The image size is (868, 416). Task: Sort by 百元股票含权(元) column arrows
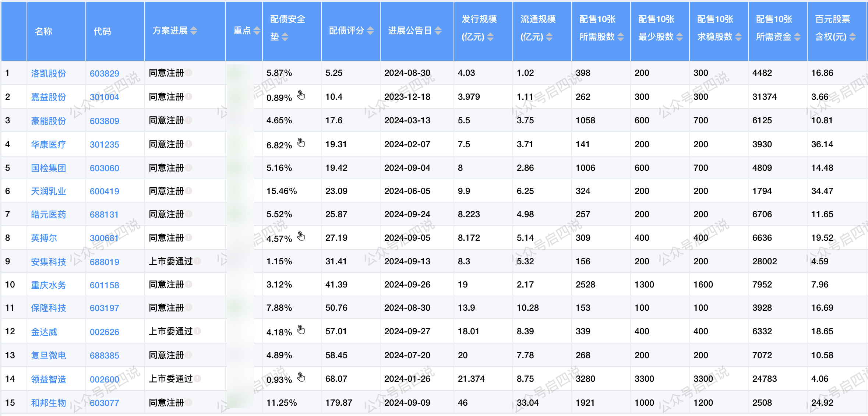pos(853,37)
